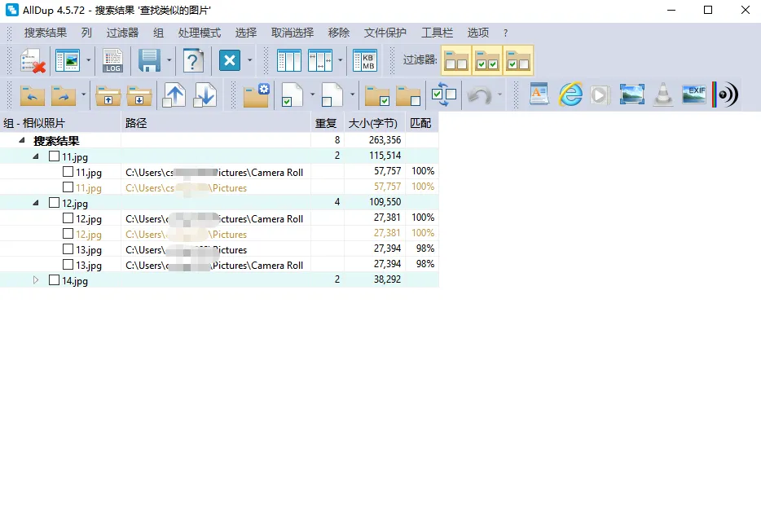Click the delete-list icon with red X

[33, 60]
